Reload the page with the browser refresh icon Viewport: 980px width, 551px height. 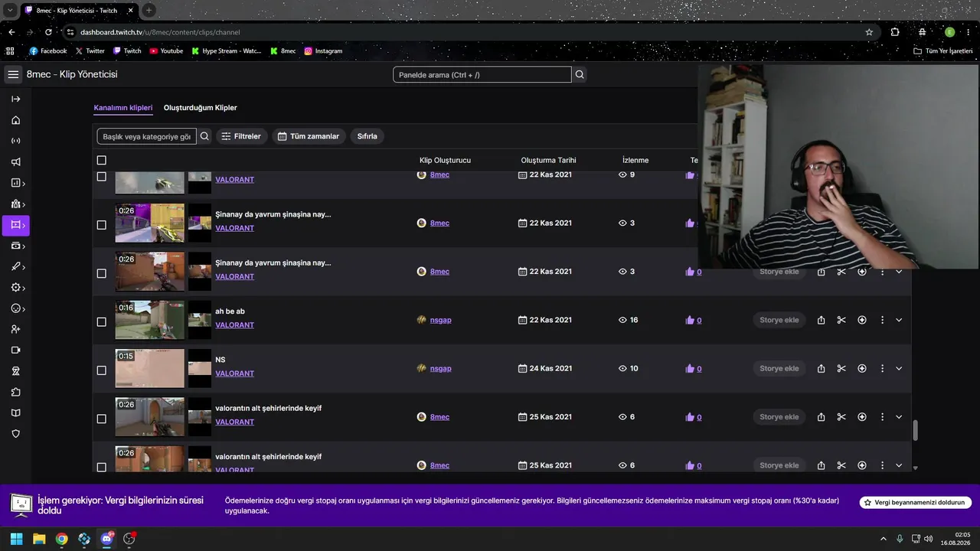click(x=48, y=32)
